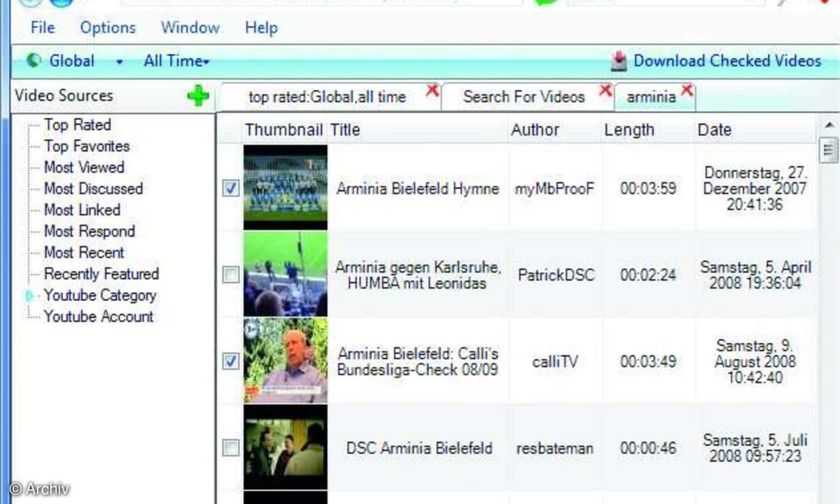The image size is (840, 504).
Task: Click length value 00:03:49
Action: [x=648, y=362]
